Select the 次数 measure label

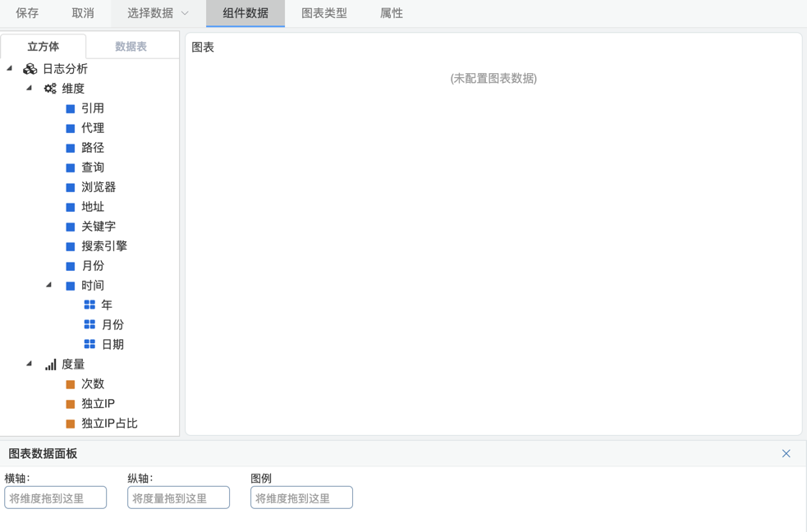click(93, 384)
